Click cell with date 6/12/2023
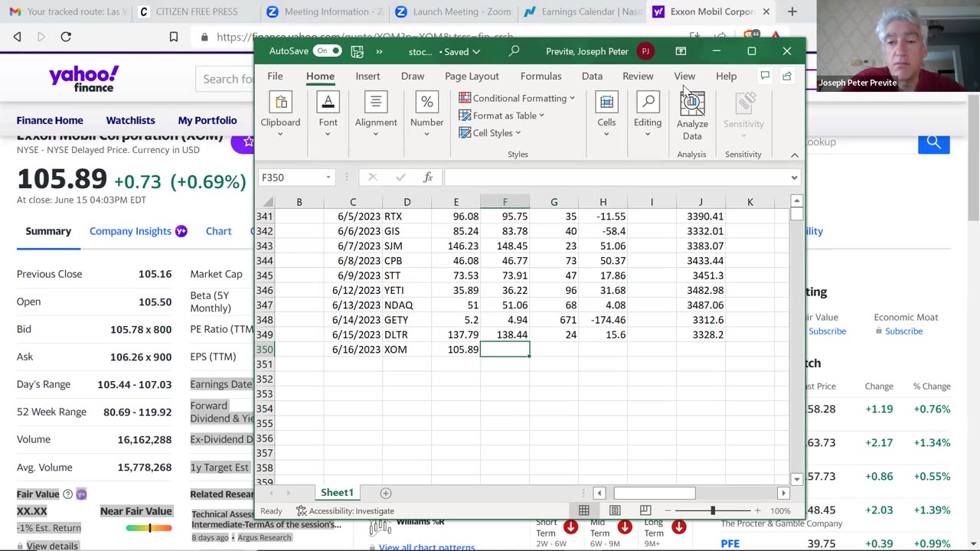The width and height of the screenshot is (980, 551). [x=353, y=291]
